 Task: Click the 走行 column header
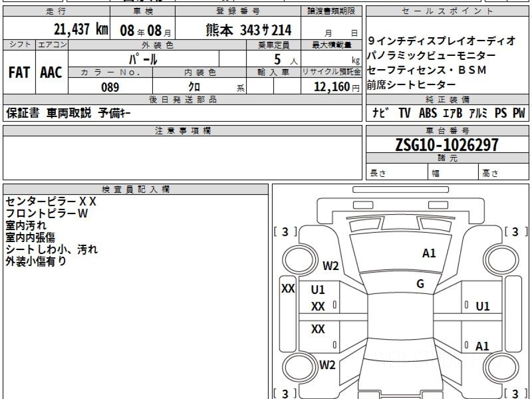pyautogui.click(x=56, y=12)
